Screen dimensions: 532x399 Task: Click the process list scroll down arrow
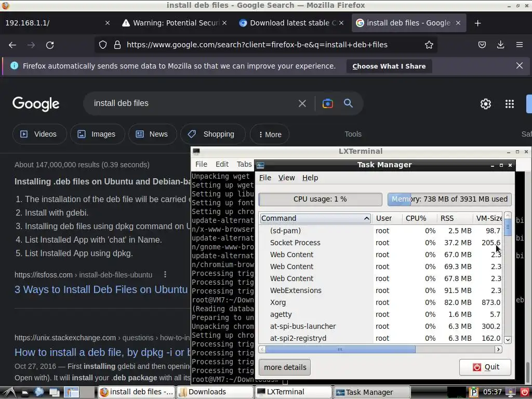508,339
